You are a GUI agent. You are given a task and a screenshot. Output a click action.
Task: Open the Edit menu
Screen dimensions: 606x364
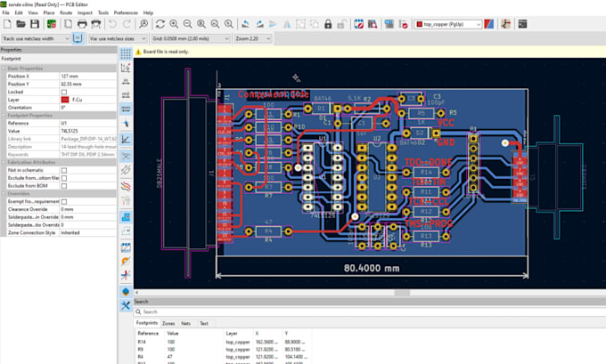click(19, 12)
